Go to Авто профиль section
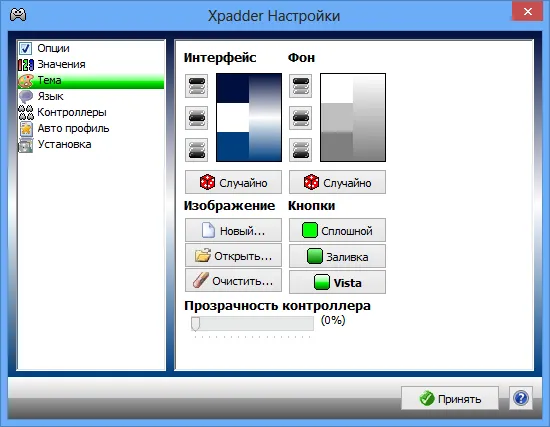550x427 pixels. click(91, 128)
